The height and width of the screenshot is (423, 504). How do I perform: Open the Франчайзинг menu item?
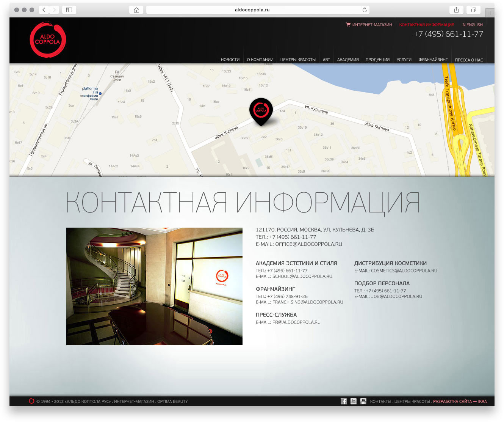pyautogui.click(x=433, y=60)
